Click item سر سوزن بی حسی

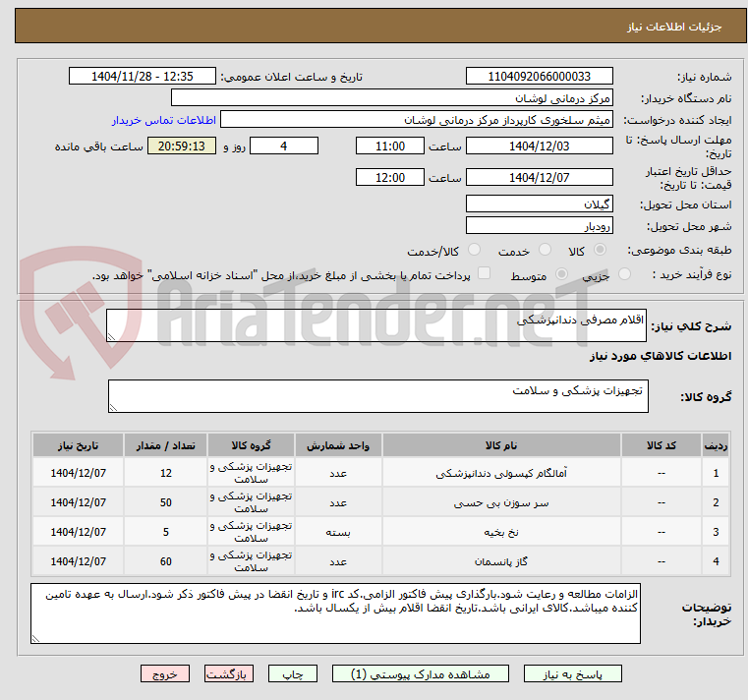coord(501,503)
